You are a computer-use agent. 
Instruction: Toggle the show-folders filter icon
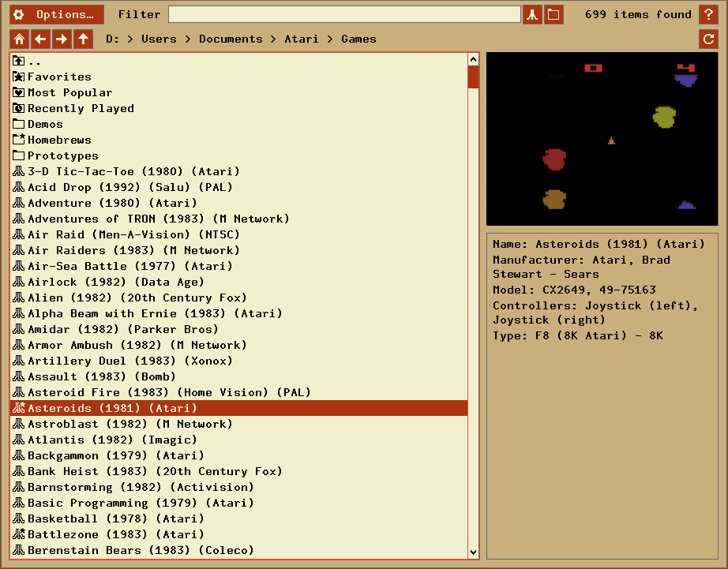pyautogui.click(x=554, y=14)
